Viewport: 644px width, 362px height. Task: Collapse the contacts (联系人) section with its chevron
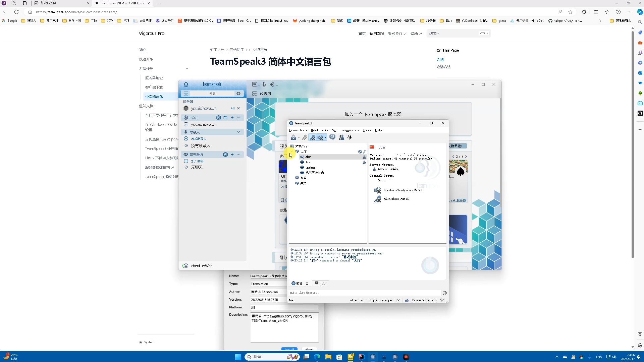(x=238, y=132)
